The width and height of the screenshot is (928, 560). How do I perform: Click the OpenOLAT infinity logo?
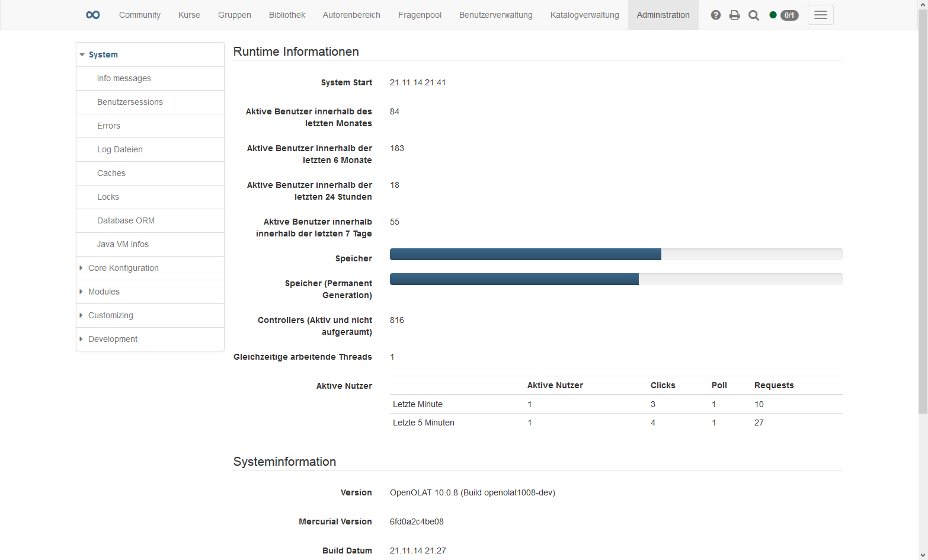click(x=93, y=15)
